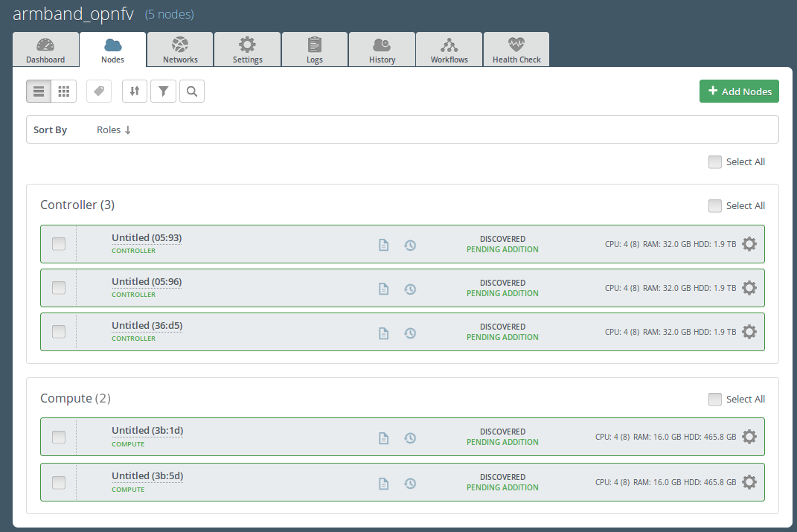Image resolution: width=797 pixels, height=532 pixels.
Task: Open the Networks tab
Action: click(180, 50)
